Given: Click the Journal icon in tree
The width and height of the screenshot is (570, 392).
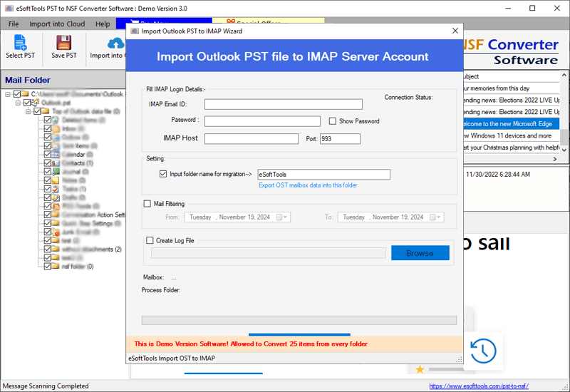Looking at the screenshot, I should [56, 172].
